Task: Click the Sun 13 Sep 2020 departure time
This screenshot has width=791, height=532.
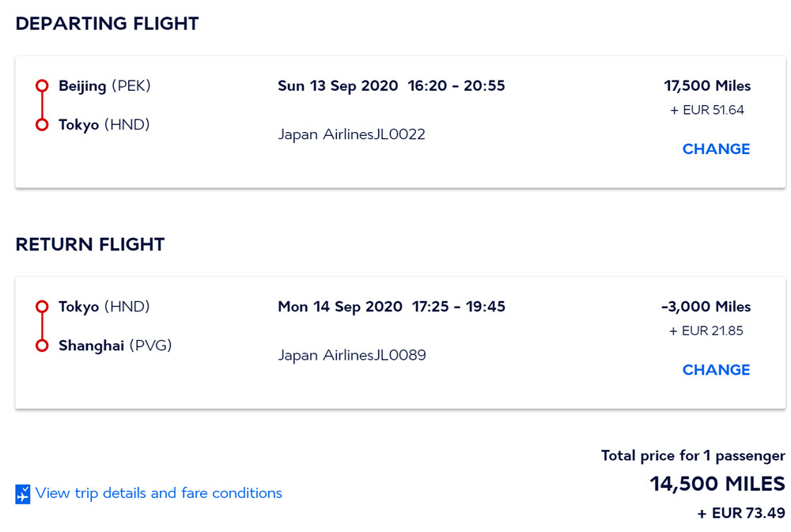Action: click(x=391, y=85)
